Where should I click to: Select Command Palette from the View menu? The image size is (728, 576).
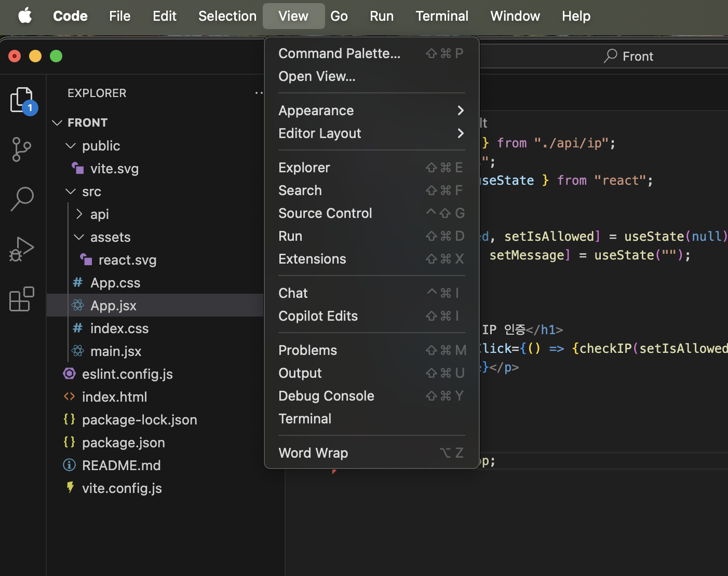click(x=339, y=53)
